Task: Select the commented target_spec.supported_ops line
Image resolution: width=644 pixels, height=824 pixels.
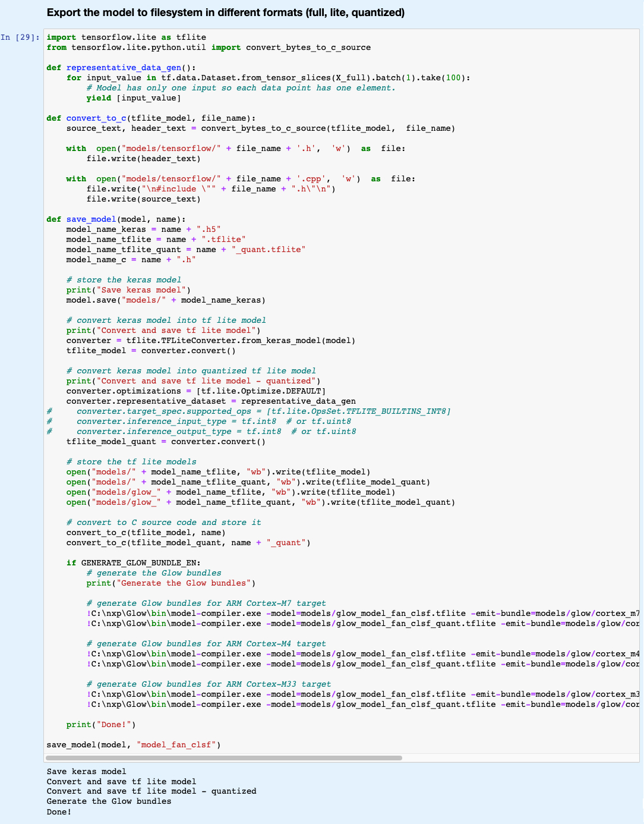Action: click(x=248, y=411)
